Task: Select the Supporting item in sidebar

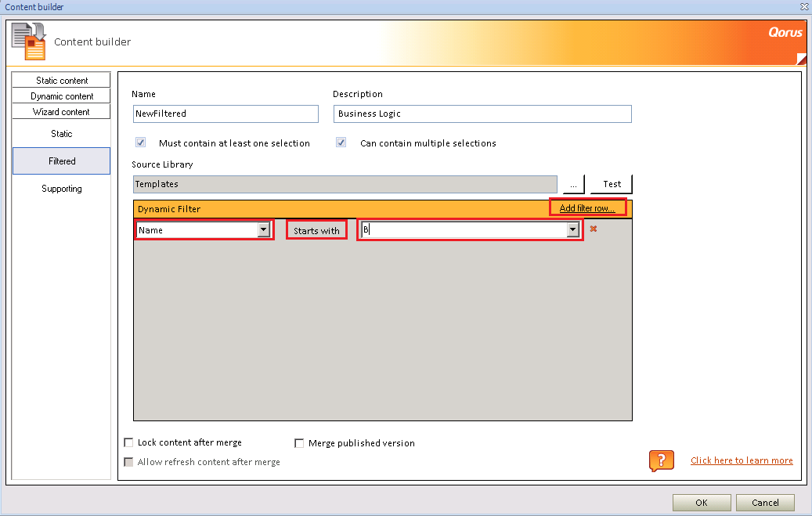Action: (61, 189)
